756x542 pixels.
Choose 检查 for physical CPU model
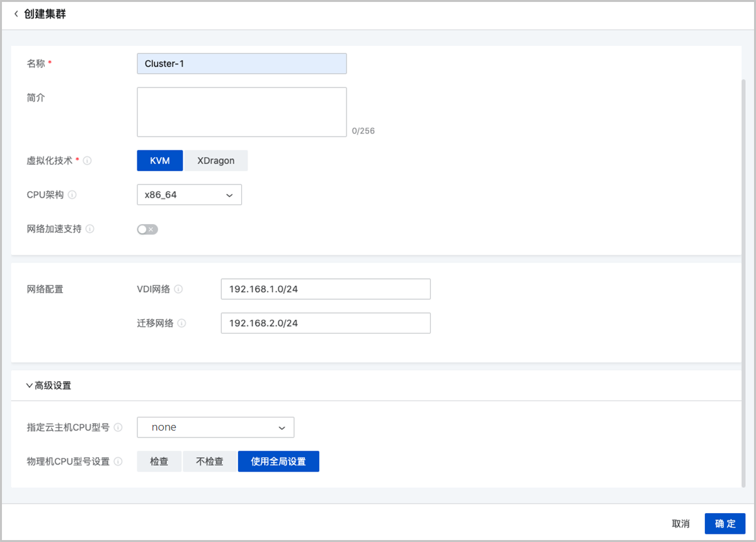[x=159, y=461]
